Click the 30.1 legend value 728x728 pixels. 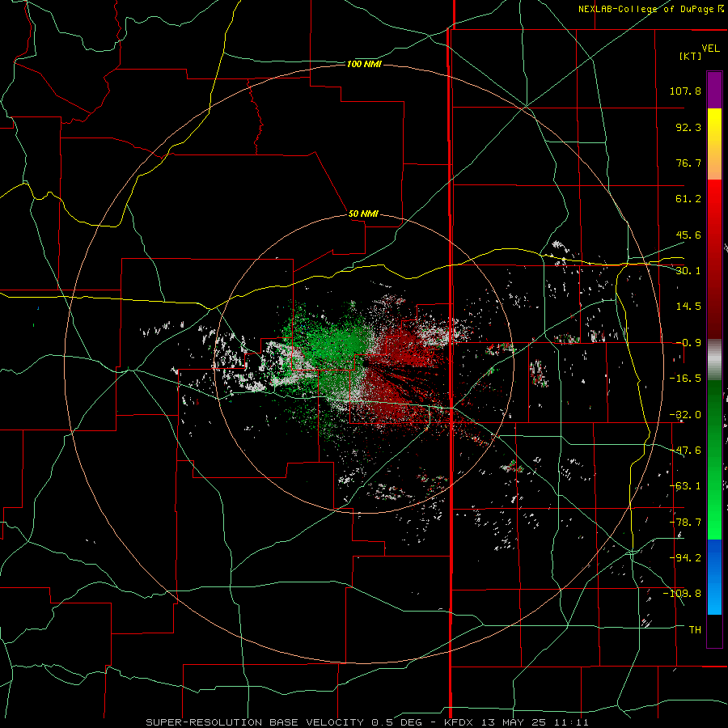click(x=688, y=271)
